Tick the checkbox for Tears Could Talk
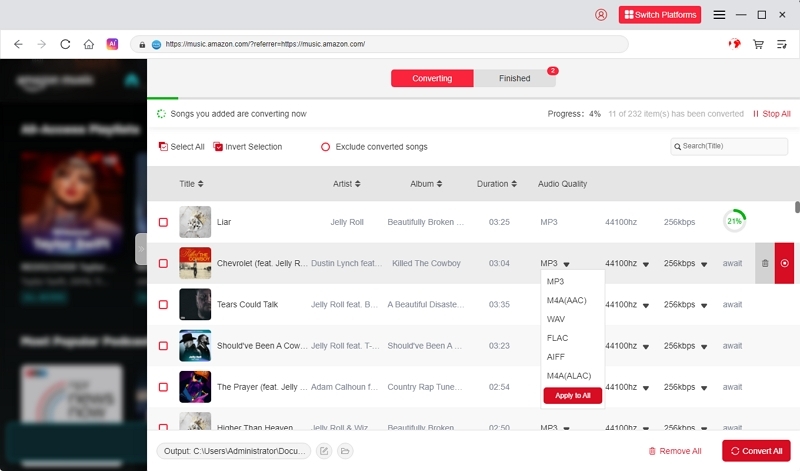 pyautogui.click(x=163, y=304)
